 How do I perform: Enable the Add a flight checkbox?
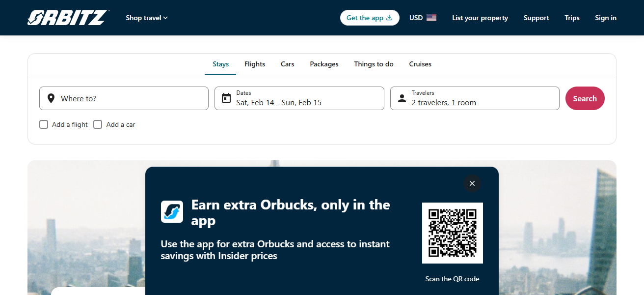[x=44, y=124]
